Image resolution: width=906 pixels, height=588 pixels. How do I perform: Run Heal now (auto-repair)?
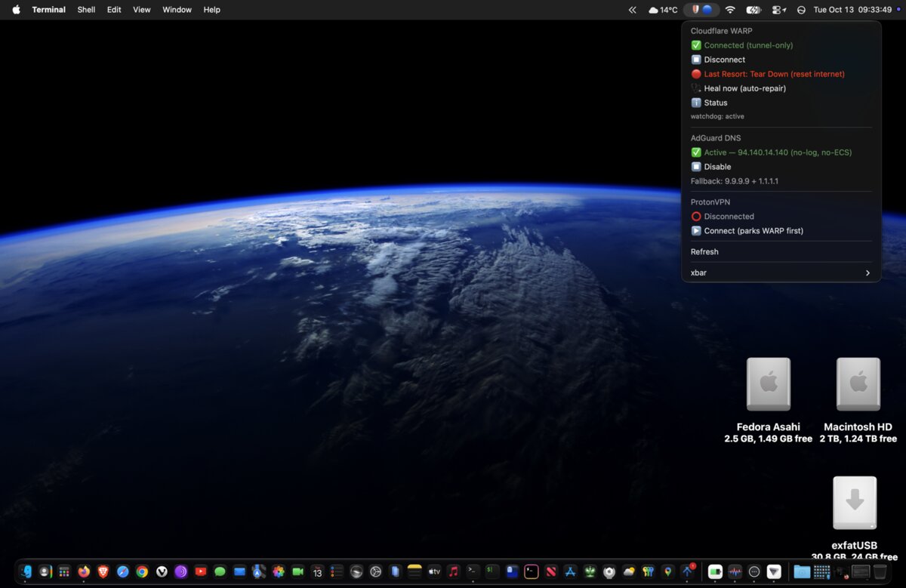781,88
